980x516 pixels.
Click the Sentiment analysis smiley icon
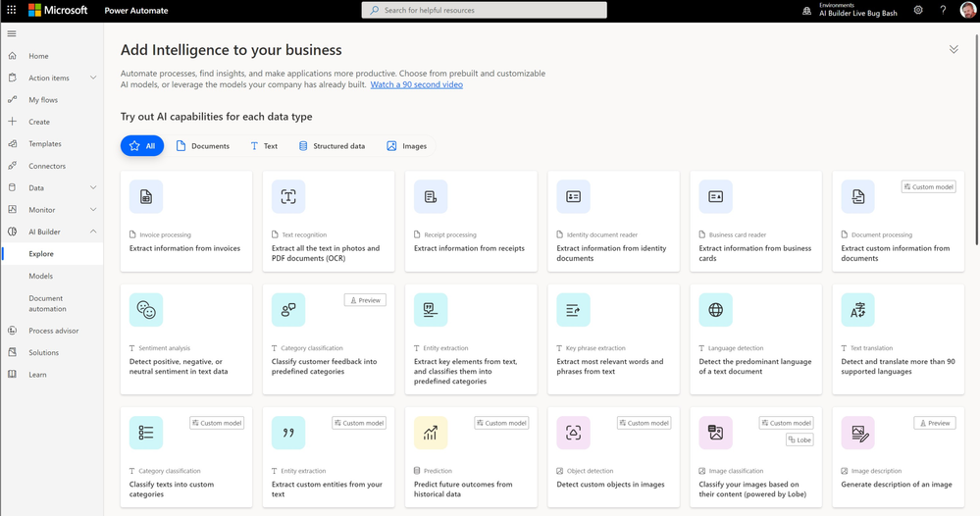point(145,310)
